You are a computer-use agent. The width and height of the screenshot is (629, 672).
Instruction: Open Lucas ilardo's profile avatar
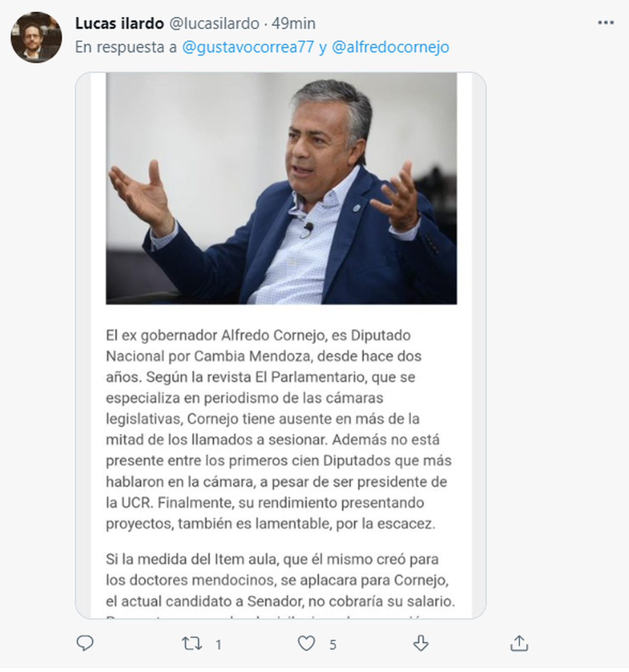click(x=36, y=37)
